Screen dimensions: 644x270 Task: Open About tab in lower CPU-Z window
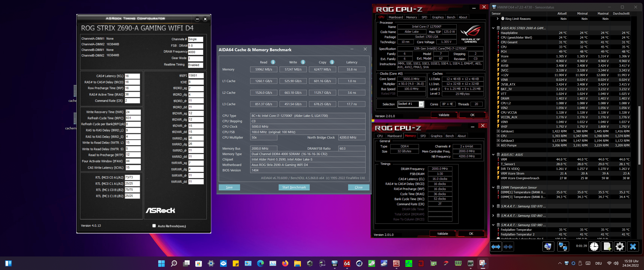click(461, 136)
